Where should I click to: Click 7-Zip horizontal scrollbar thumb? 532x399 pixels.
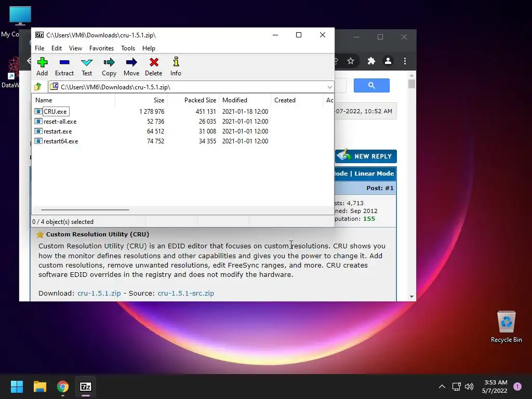85,210
